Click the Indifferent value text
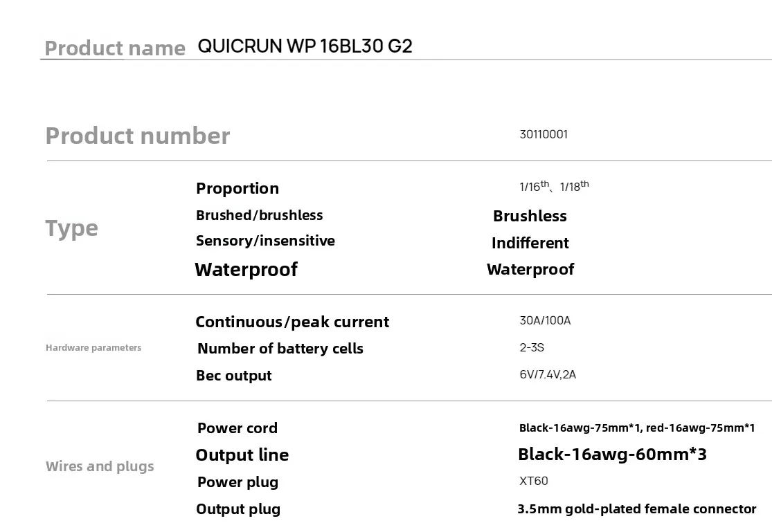This screenshot has height=532, width=772. tap(530, 243)
